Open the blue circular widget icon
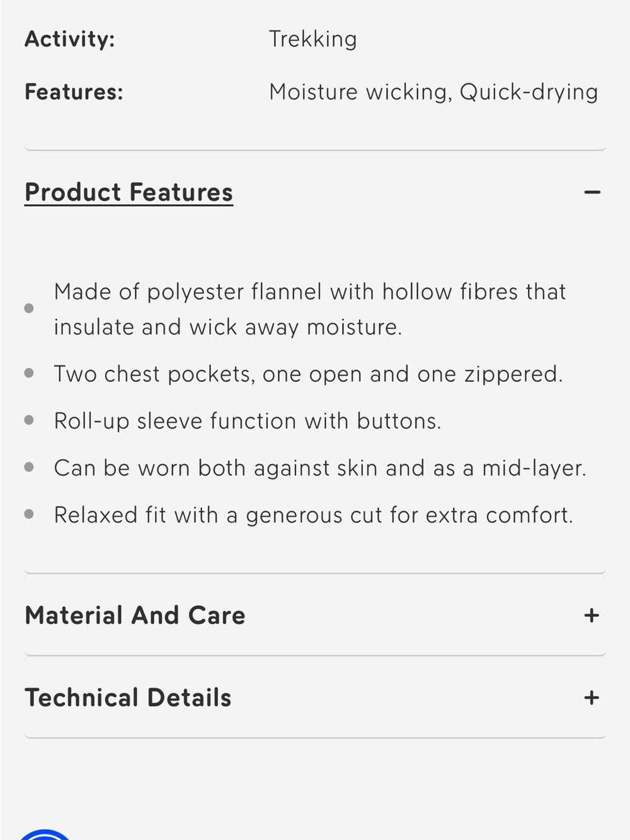 coord(44,834)
